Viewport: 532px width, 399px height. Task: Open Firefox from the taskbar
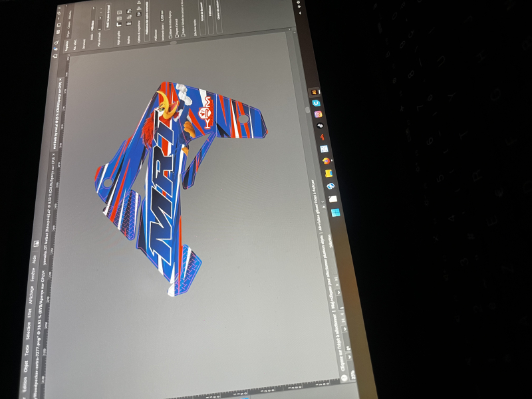(326, 161)
